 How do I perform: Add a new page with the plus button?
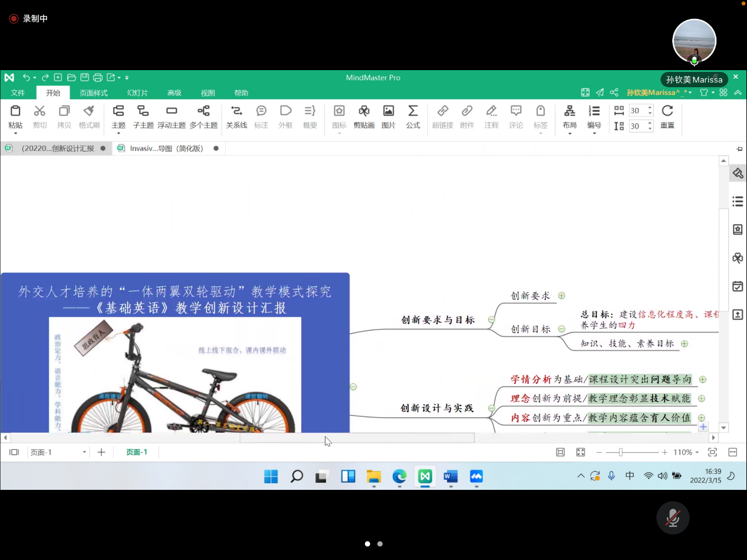tap(101, 452)
